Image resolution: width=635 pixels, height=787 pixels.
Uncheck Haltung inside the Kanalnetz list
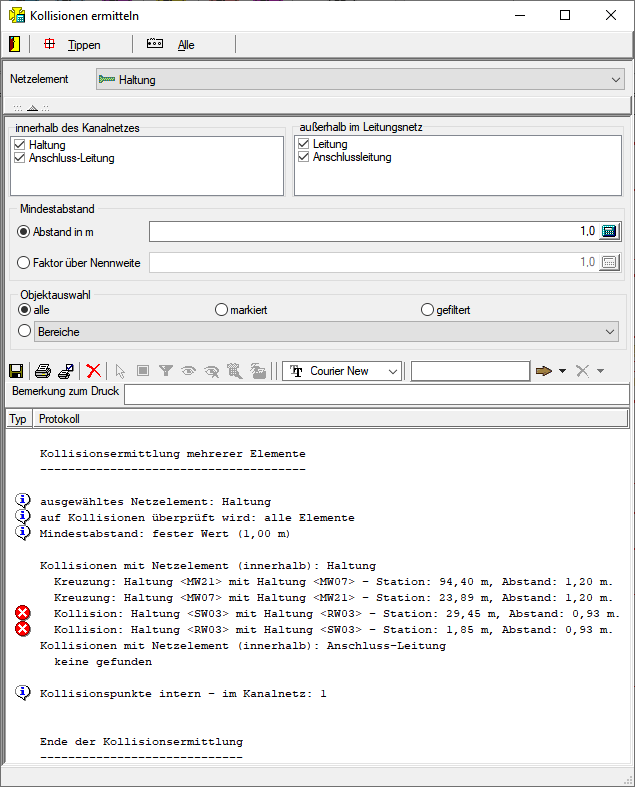[21, 145]
